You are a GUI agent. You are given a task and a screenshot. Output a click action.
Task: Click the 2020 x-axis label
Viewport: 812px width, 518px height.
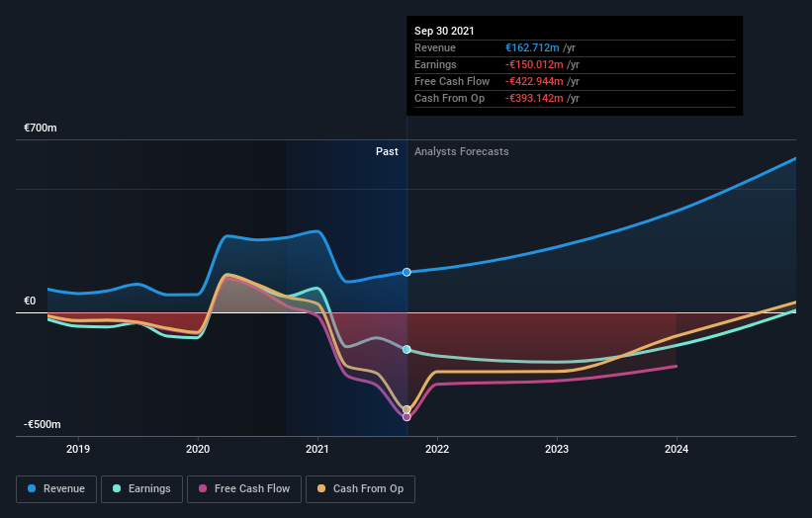point(198,449)
